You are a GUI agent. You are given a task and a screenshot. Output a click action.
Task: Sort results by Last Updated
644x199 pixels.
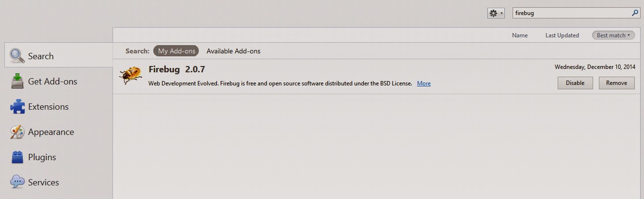click(562, 35)
